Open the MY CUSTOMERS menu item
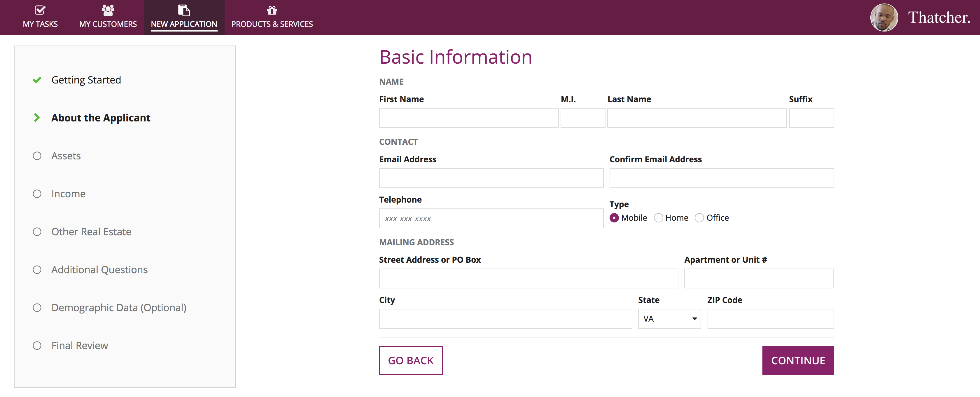980x397 pixels. click(x=108, y=18)
